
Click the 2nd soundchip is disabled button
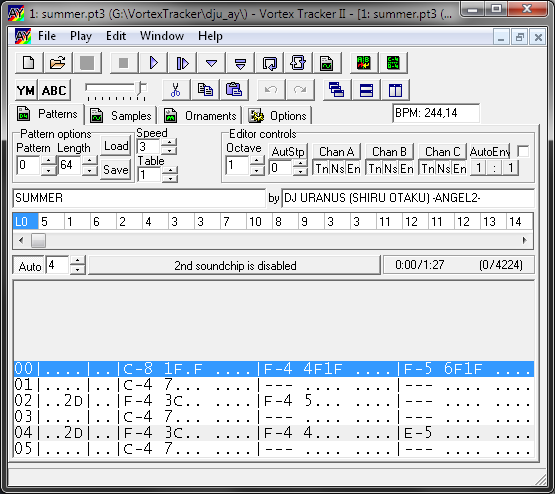tap(235, 265)
